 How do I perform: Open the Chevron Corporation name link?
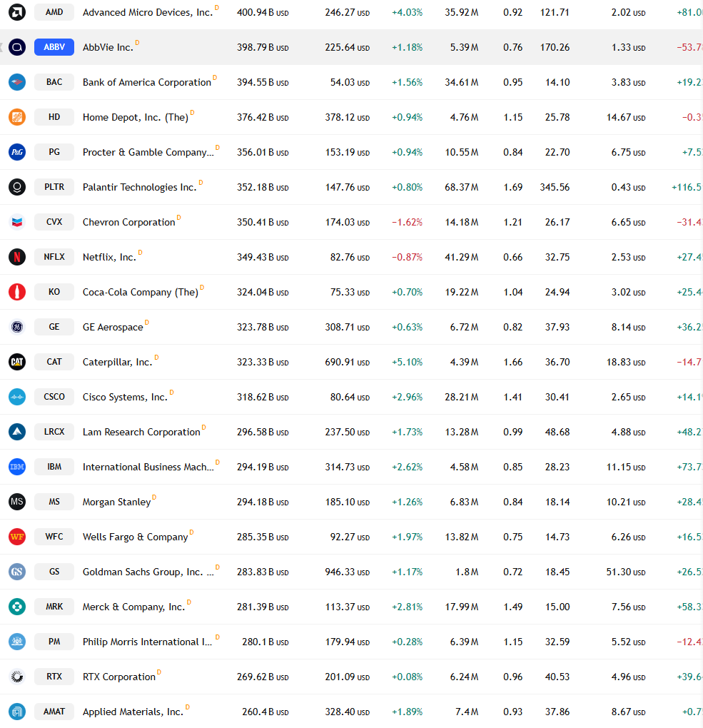pos(128,223)
